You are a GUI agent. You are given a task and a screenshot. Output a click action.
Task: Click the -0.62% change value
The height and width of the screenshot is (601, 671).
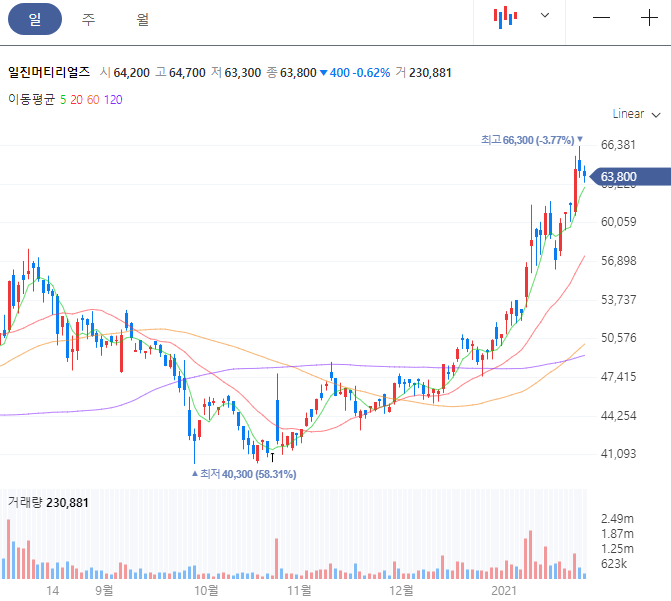[x=371, y=73]
